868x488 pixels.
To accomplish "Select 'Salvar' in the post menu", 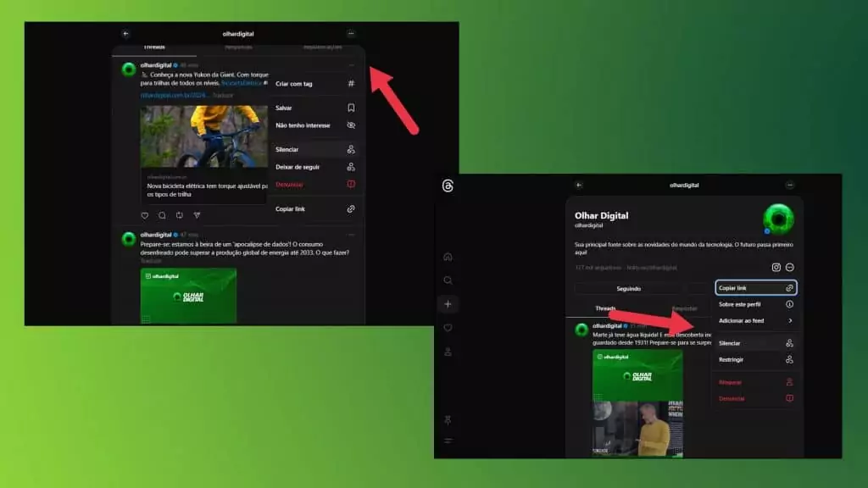I will tap(315, 108).
